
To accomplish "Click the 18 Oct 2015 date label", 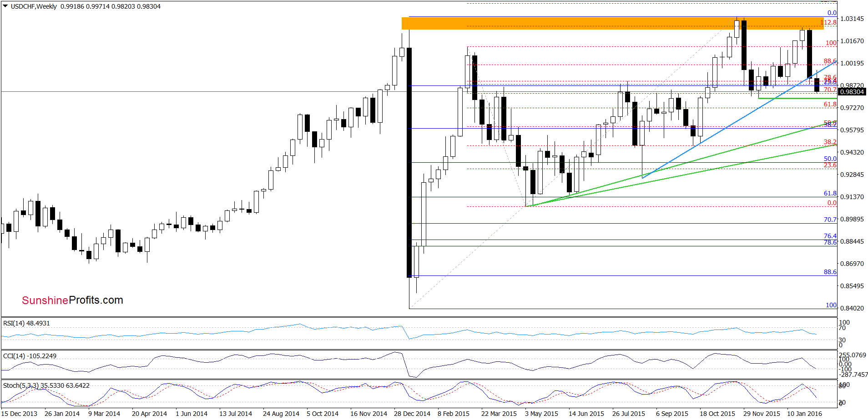I will pyautogui.click(x=717, y=414).
